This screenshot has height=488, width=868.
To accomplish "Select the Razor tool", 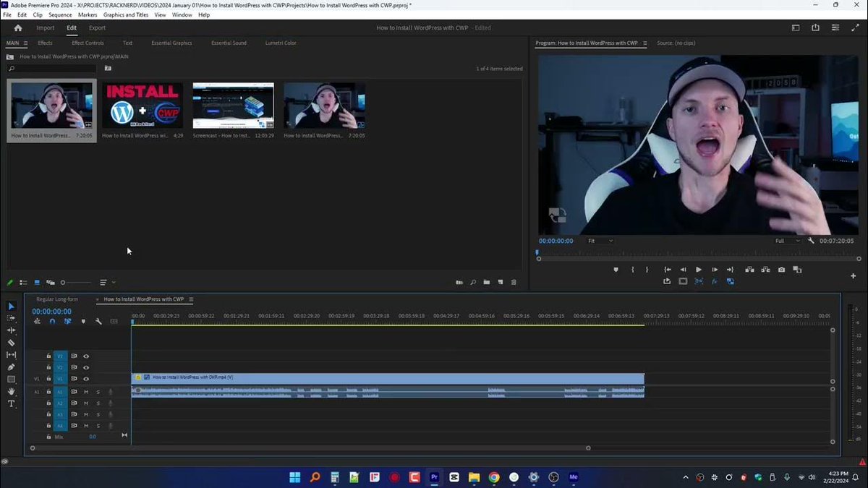I will [11, 343].
